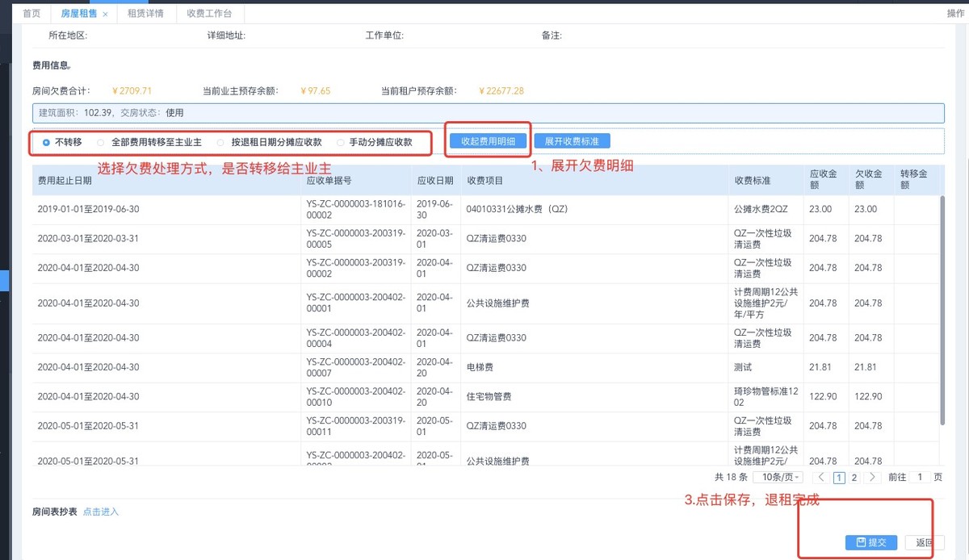Switch to the 房屋租售 tab
Viewport: 969px width, 560px height.
78,14
